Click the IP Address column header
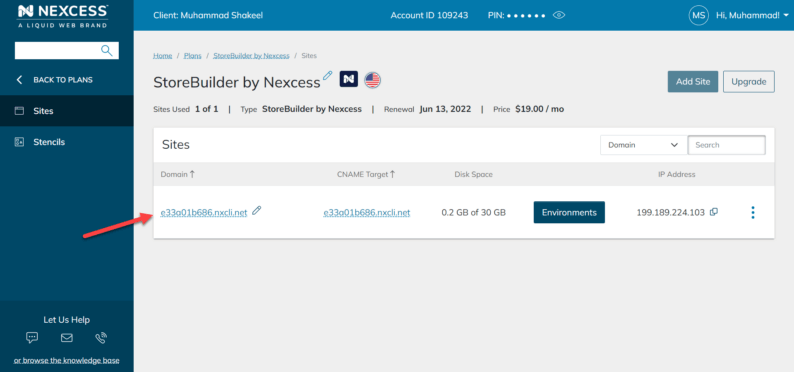Screen dimensions: 794x372 677,174
